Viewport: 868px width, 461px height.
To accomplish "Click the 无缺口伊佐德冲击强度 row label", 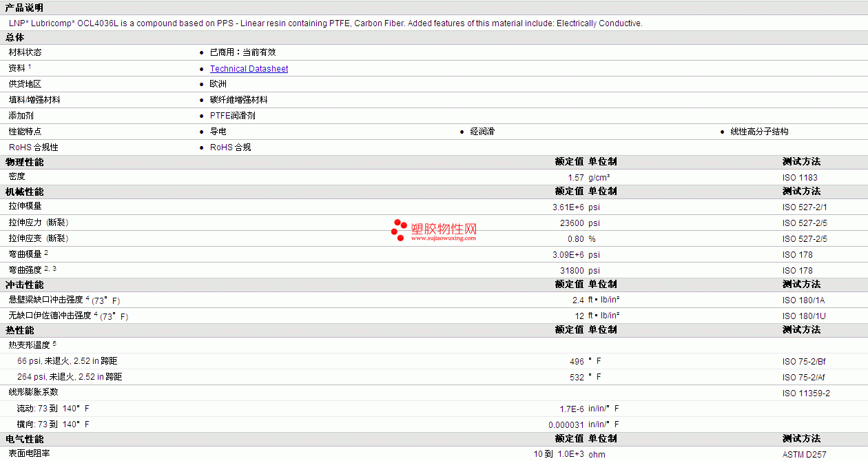I will (50, 316).
